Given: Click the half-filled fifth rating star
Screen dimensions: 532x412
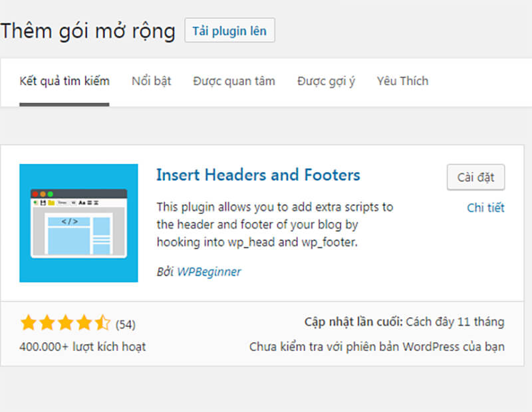Looking at the screenshot, I should 104,322.
